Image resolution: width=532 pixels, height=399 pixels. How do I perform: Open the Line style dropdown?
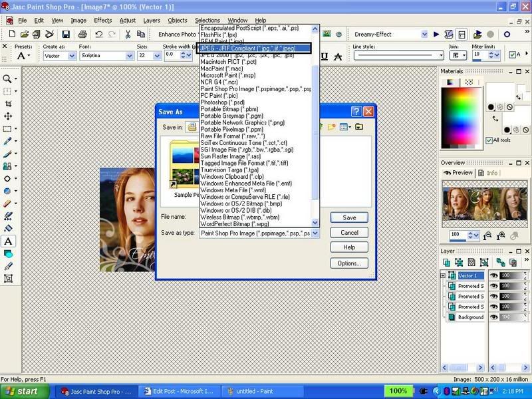click(441, 56)
